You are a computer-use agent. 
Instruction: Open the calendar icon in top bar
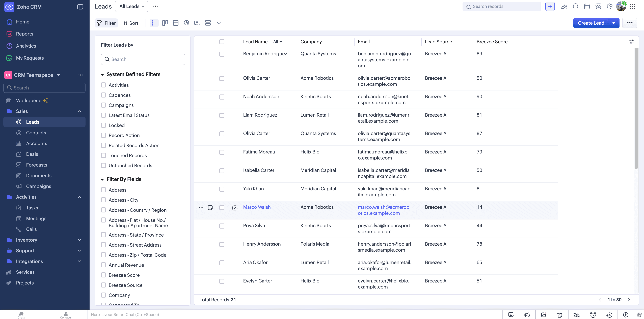[x=587, y=7]
